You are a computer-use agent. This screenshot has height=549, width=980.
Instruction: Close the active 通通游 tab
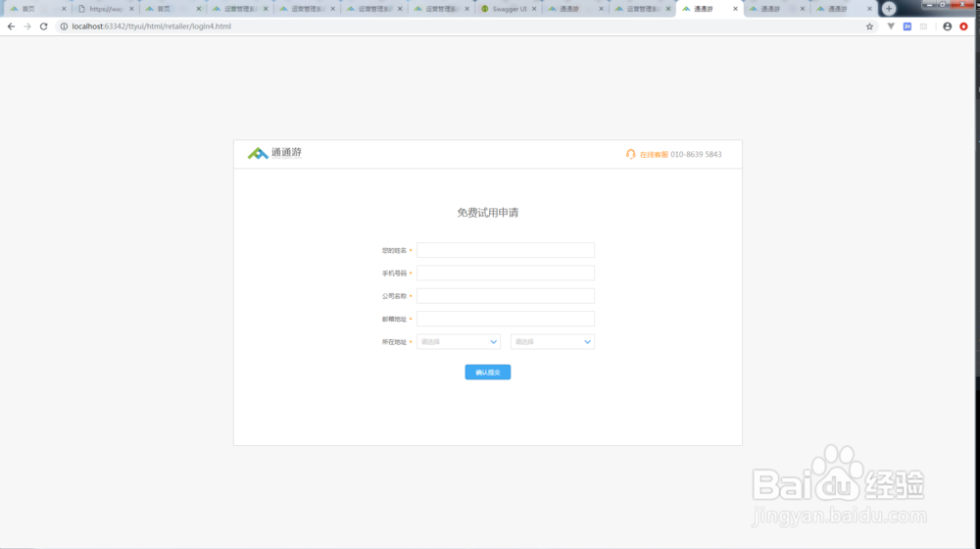point(735,9)
